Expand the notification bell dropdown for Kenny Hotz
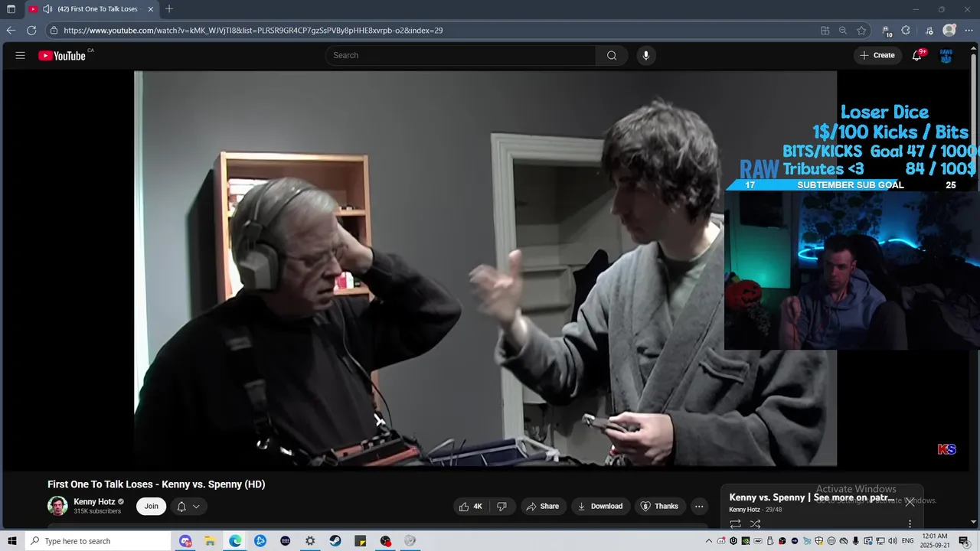Viewport: 980px width, 551px height. click(x=188, y=506)
